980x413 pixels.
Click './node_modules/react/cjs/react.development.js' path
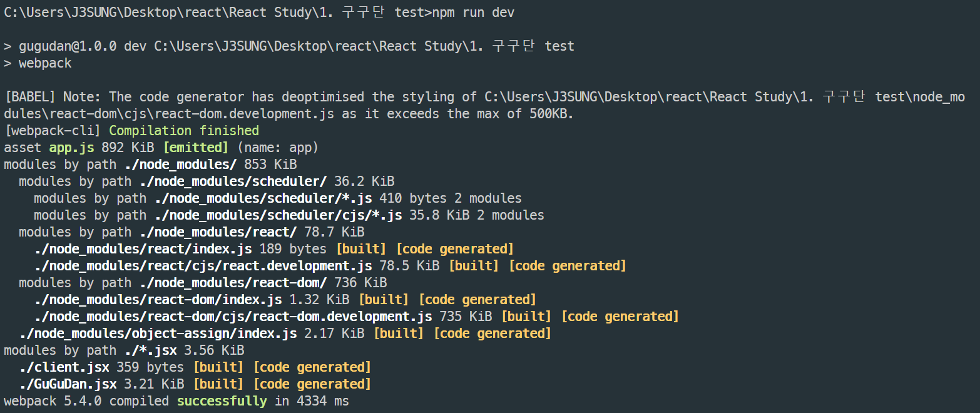click(203, 266)
